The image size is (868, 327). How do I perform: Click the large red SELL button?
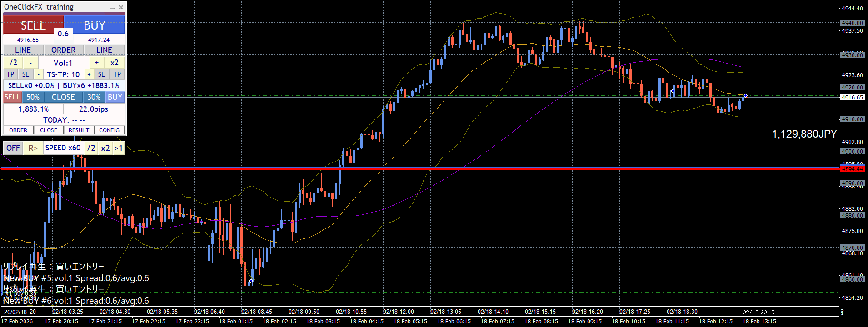[x=33, y=25]
